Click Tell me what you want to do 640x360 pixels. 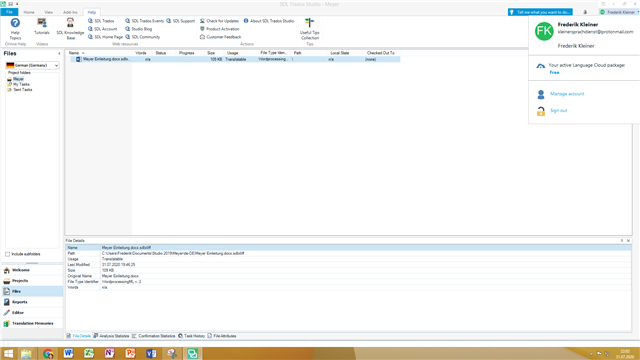click(x=540, y=12)
